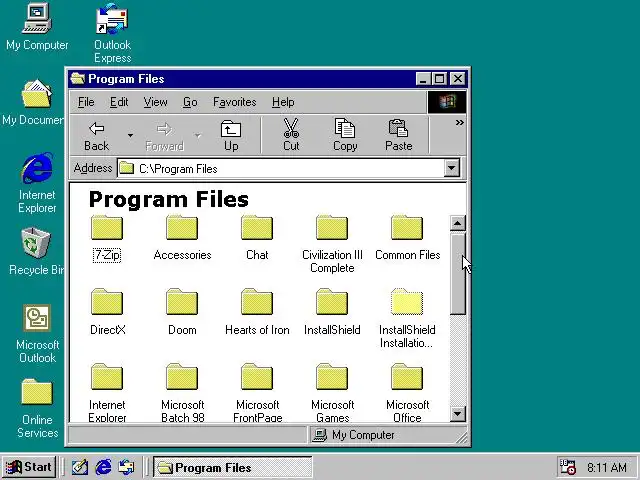Screen dimensions: 640x480
Task: Select Recycle Bin desktop icon
Action: pyautogui.click(x=36, y=251)
